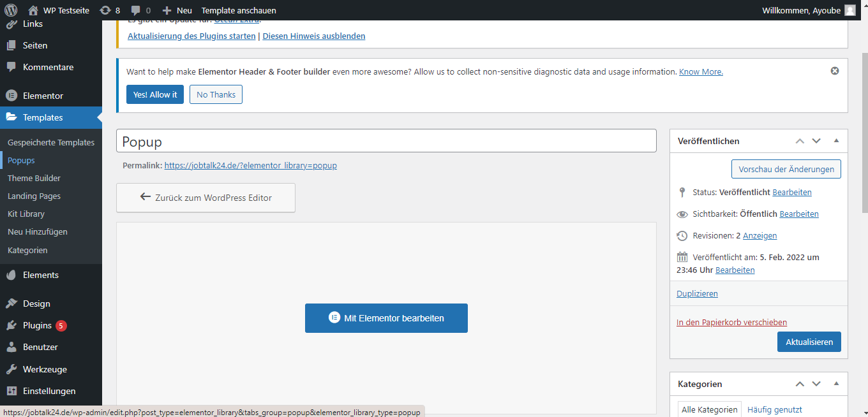Collapse the Veröffentlichen panel toggle triangle
Viewport: 868px width, 417px height.
tap(836, 141)
